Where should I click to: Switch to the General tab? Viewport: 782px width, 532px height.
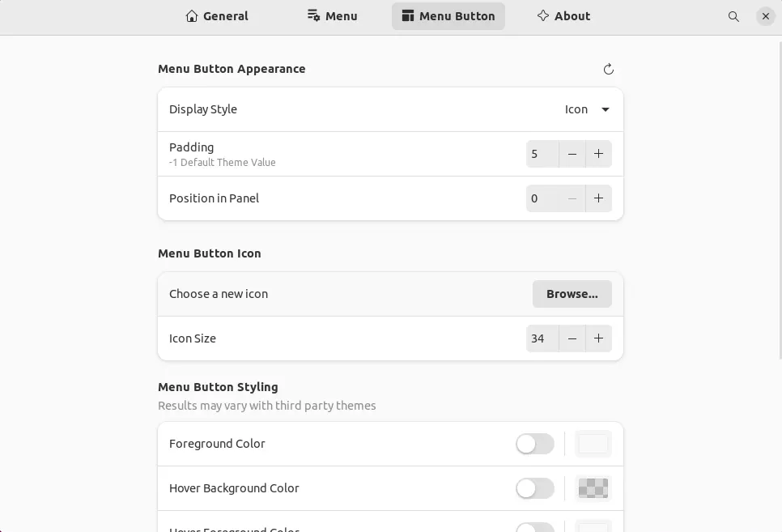(217, 16)
